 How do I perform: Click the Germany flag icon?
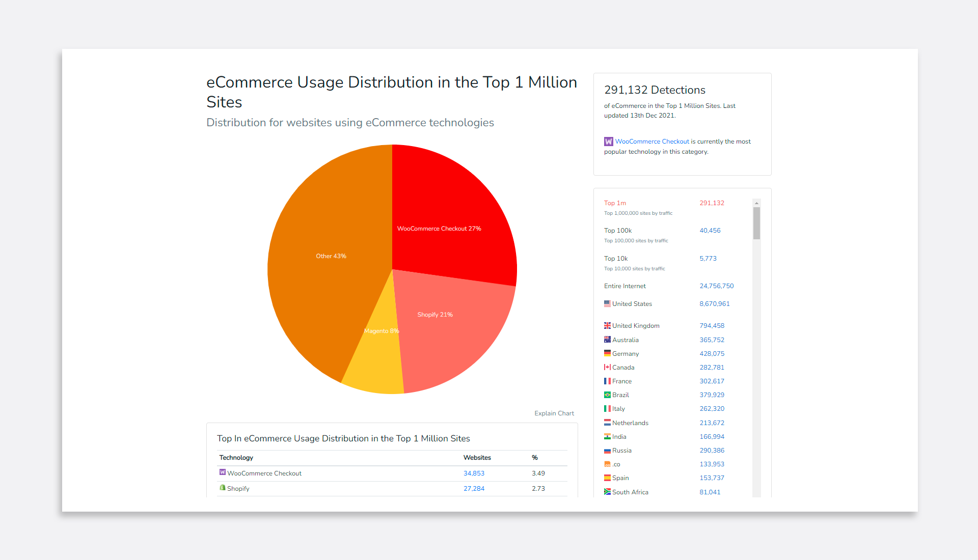coord(607,353)
